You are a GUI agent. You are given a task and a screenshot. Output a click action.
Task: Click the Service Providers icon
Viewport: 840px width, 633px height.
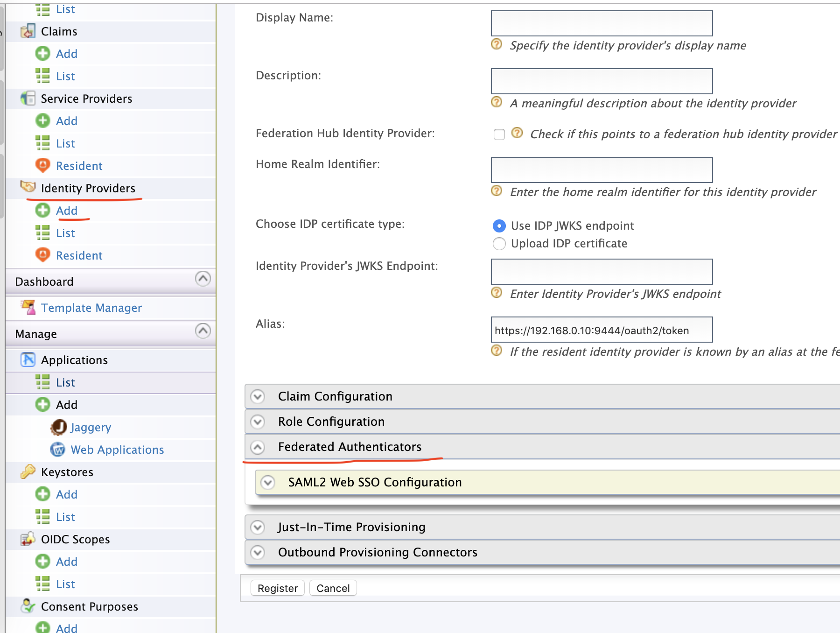tap(28, 98)
